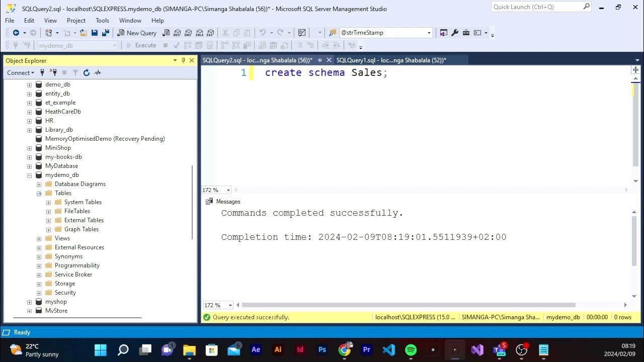Image resolution: width=644 pixels, height=362 pixels.
Task: Click the Messages tab icon in results
Action: 209,202
